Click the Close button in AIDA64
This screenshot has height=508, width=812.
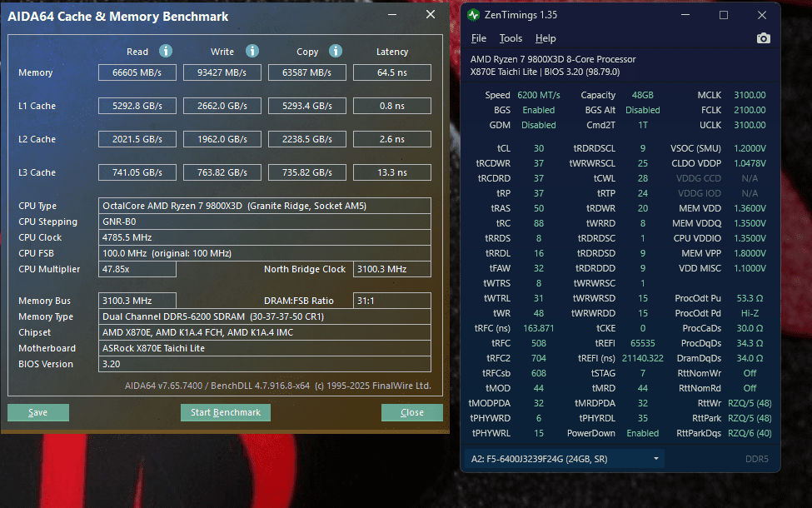point(412,412)
